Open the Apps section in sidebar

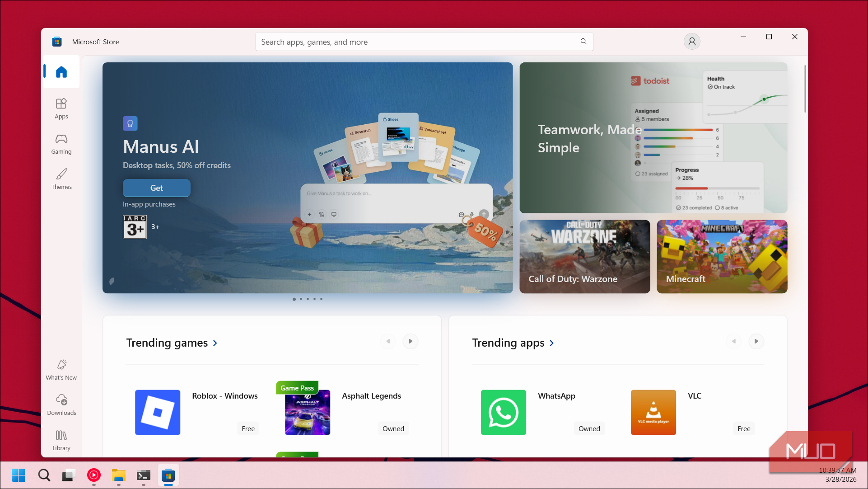(61, 108)
